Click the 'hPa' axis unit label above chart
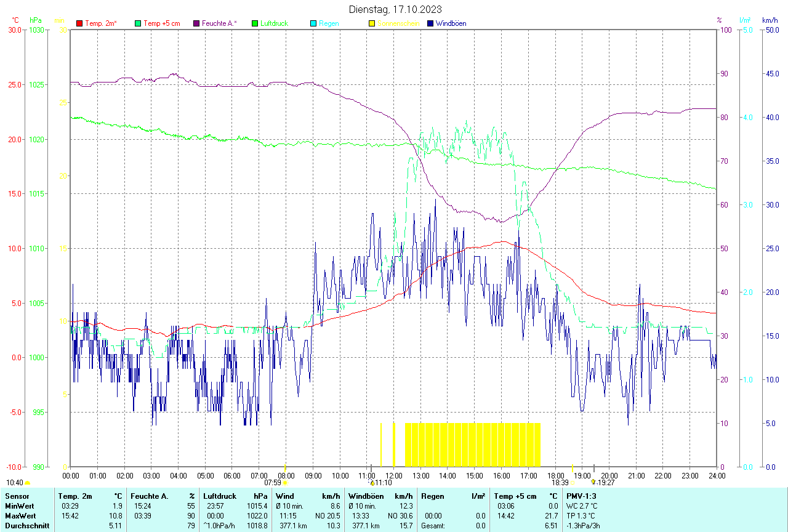 (36, 20)
